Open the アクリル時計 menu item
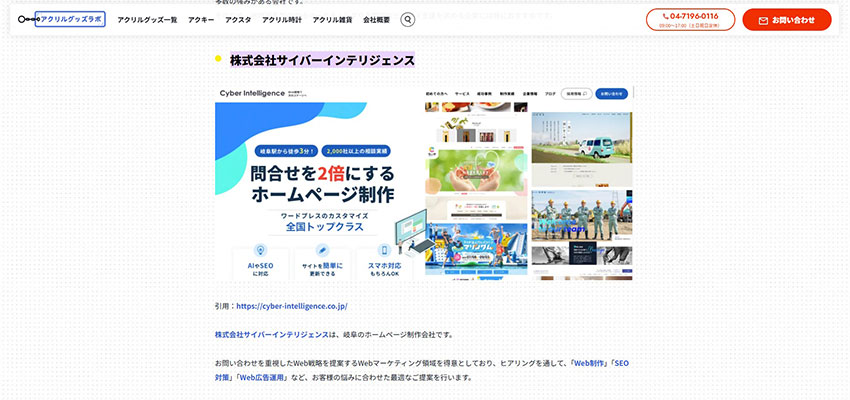 282,20
